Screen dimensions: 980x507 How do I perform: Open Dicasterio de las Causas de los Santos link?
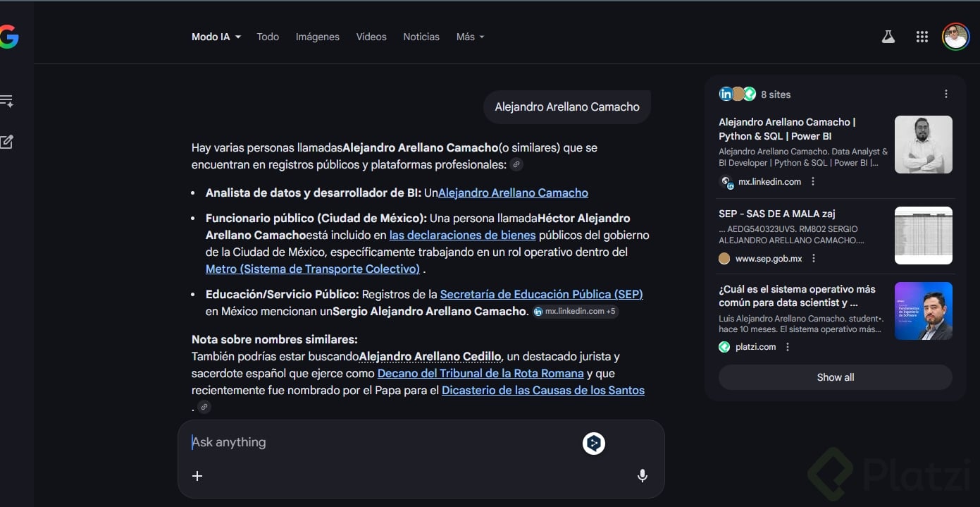pos(543,390)
